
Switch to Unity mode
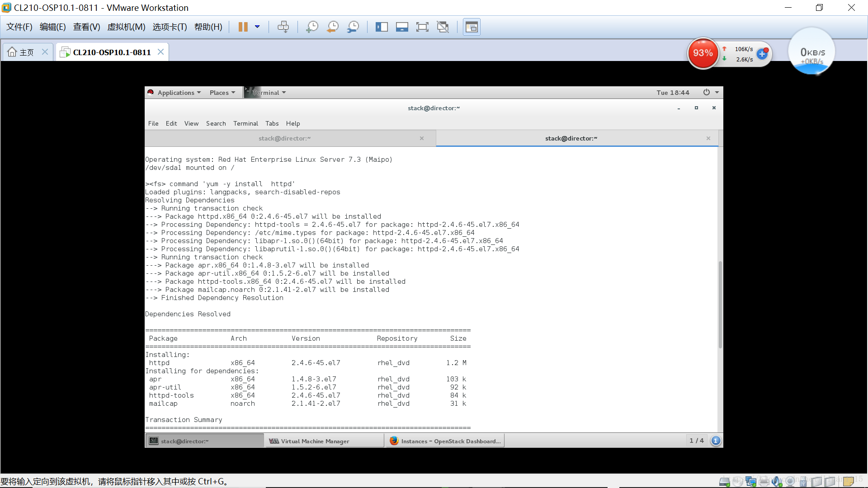click(x=443, y=27)
